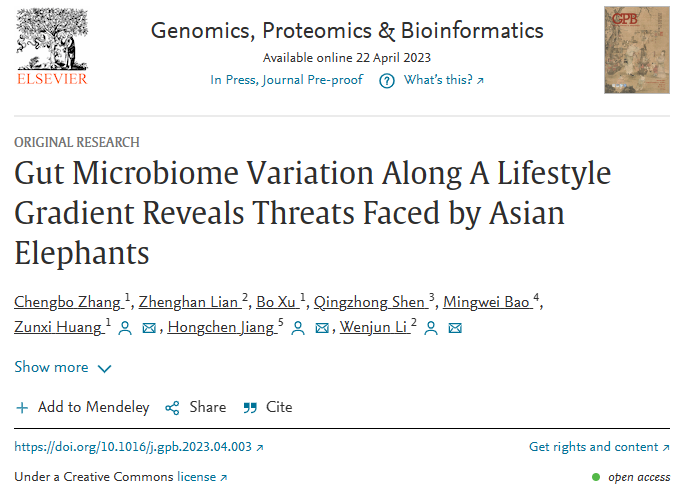Image resolution: width=679 pixels, height=489 pixels.
Task: Open the Cite options
Action: click(x=268, y=407)
